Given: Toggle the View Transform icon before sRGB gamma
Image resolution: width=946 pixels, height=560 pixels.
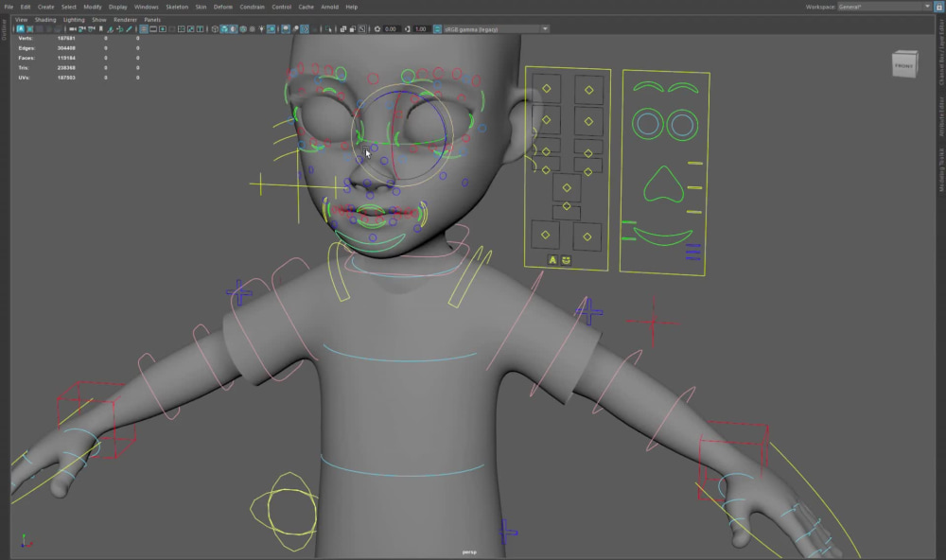Looking at the screenshot, I should coord(437,29).
